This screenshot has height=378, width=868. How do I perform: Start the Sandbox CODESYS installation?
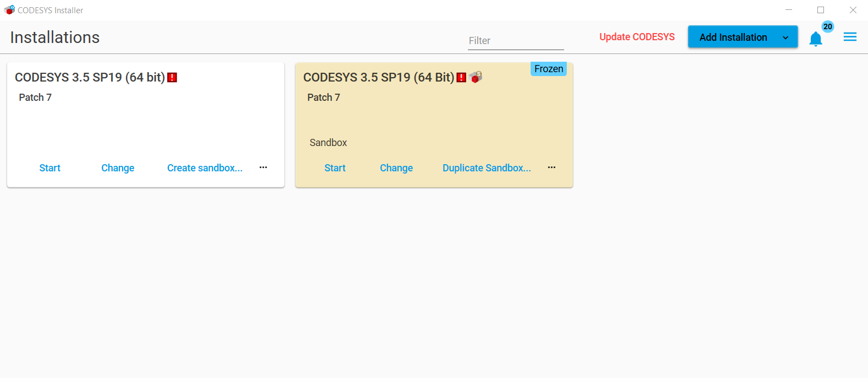click(335, 168)
